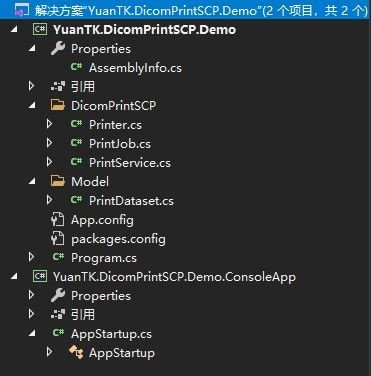Click the solution icon beside 解决方案 header
The width and height of the screenshot is (371, 376).
[22, 11]
